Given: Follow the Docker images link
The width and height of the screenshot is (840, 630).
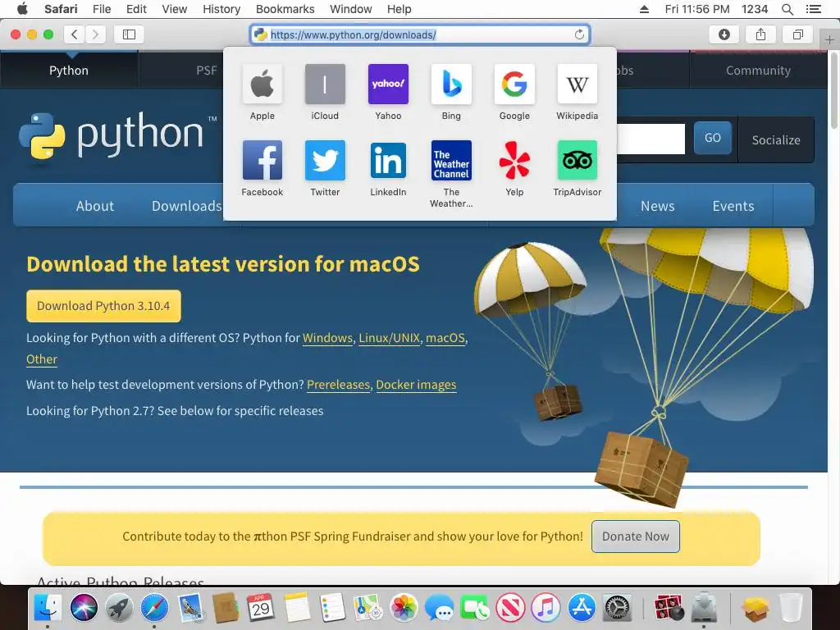Looking at the screenshot, I should point(416,385).
